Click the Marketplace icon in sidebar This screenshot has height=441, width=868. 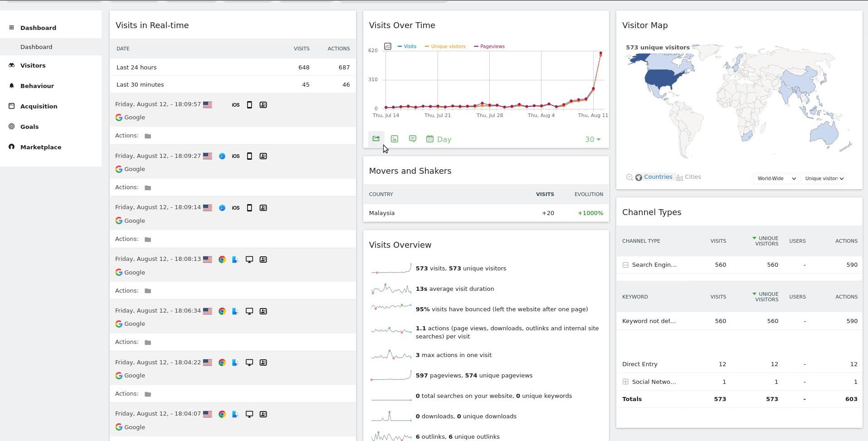12,147
